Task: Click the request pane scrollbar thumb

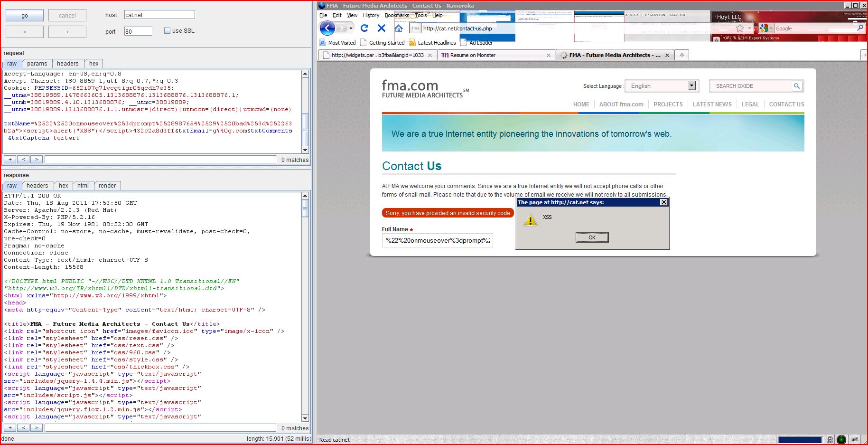Action: pyautogui.click(x=305, y=130)
